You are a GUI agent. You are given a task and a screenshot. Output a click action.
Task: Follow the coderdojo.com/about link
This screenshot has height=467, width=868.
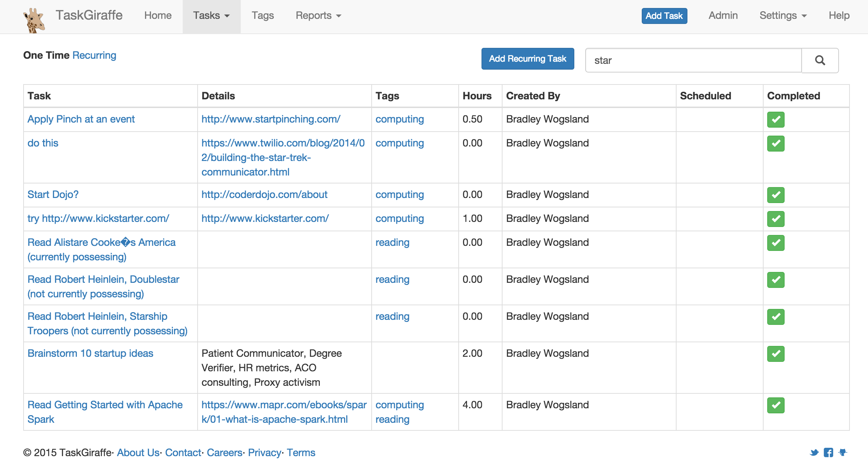pos(264,195)
